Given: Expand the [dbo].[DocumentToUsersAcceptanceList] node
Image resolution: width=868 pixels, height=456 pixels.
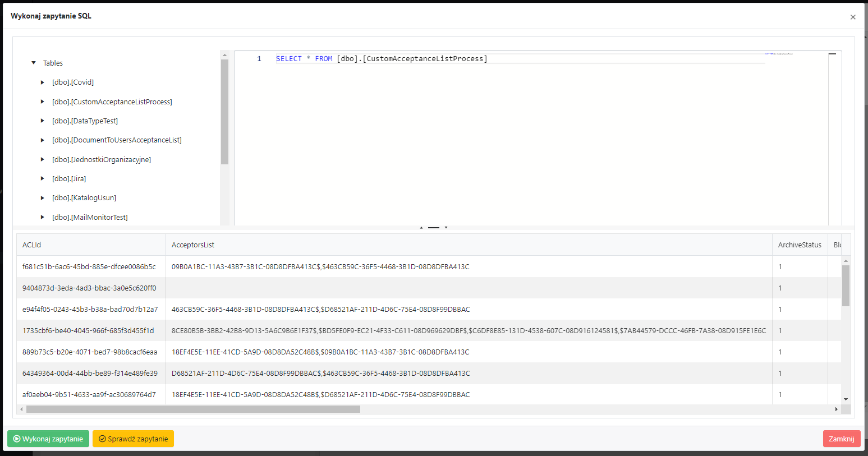Looking at the screenshot, I should point(43,140).
